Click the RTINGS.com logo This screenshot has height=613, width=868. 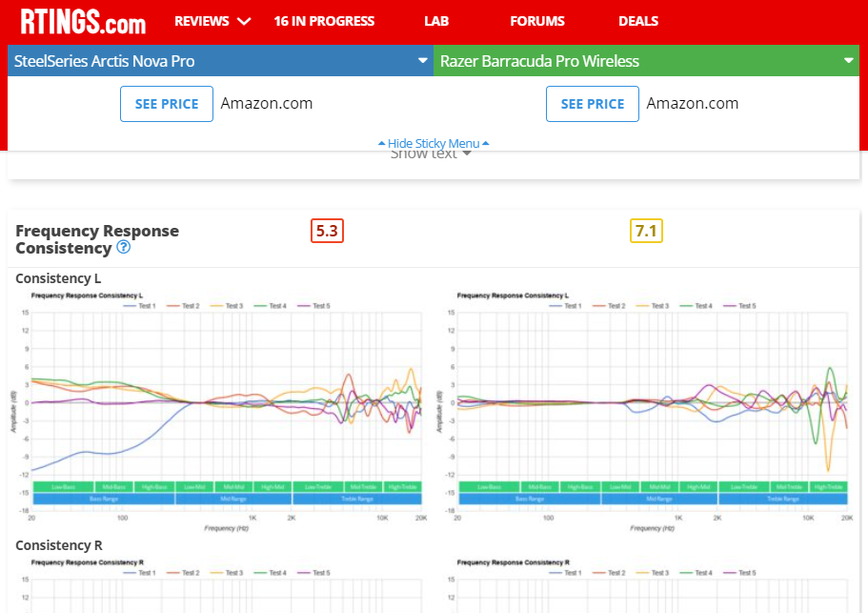[83, 22]
